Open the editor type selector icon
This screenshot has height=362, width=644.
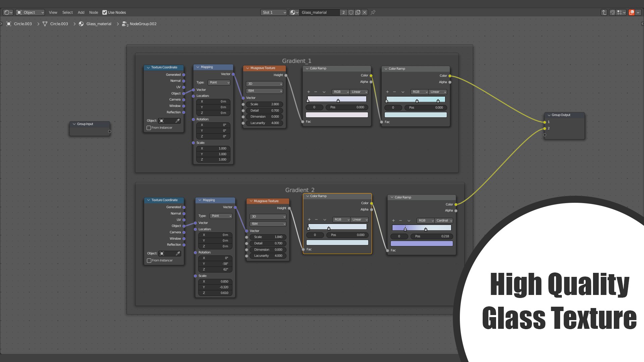click(x=8, y=12)
